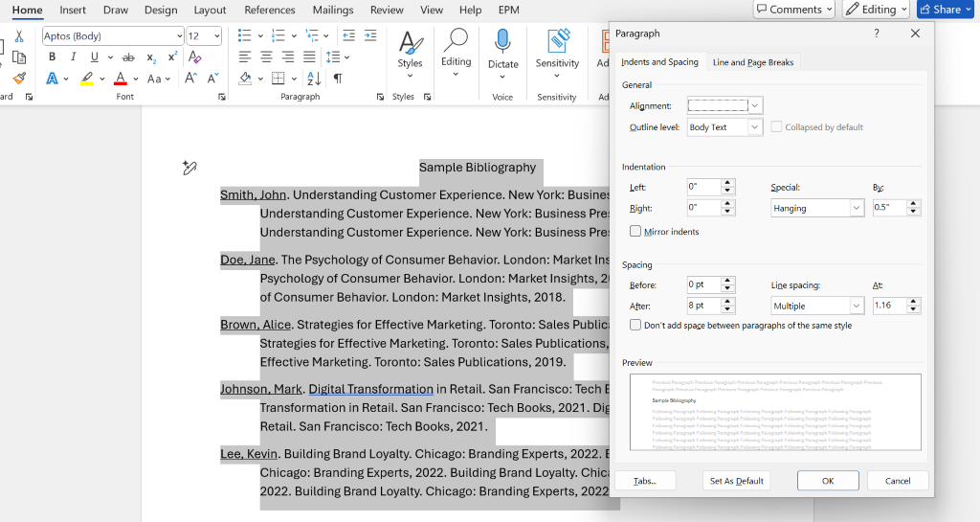Apply strikethrough to text
Screen dimensions: 980x522
coord(128,57)
